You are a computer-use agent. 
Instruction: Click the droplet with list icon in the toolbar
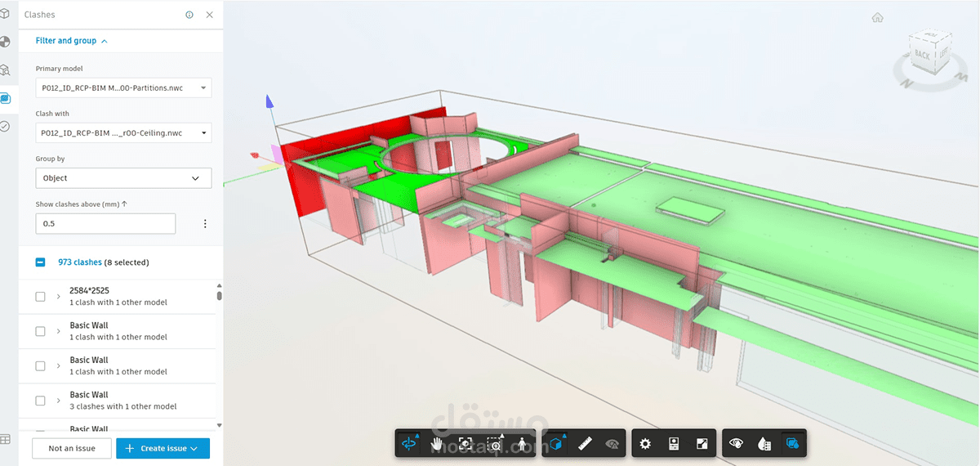tap(764, 444)
